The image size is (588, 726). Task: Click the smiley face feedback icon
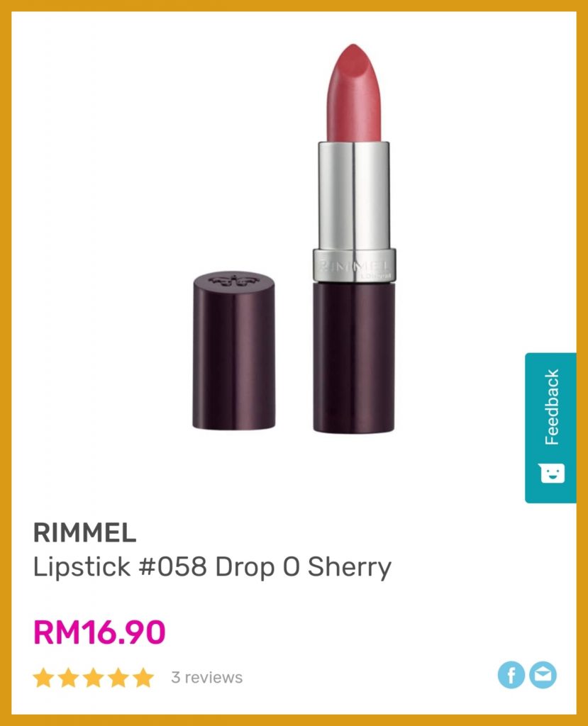(553, 473)
